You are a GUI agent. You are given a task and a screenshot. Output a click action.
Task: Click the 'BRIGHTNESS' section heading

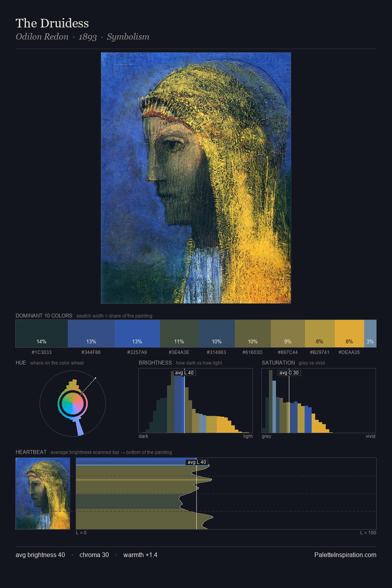click(155, 363)
